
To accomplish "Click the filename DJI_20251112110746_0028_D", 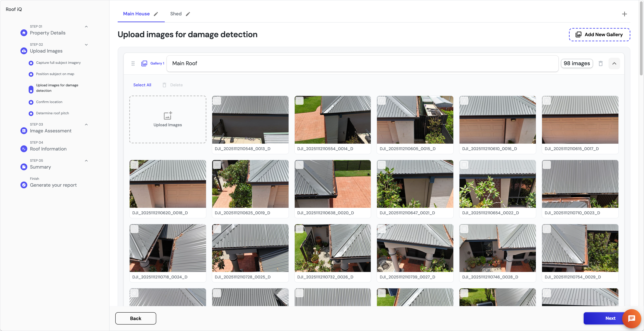I will pyautogui.click(x=490, y=277).
